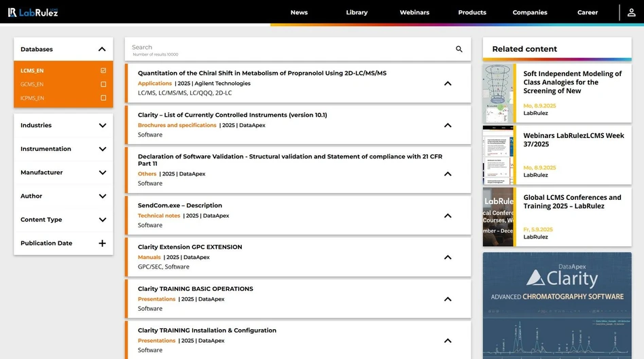The image size is (644, 359).
Task: Click the Manuals label
Action: click(149, 257)
